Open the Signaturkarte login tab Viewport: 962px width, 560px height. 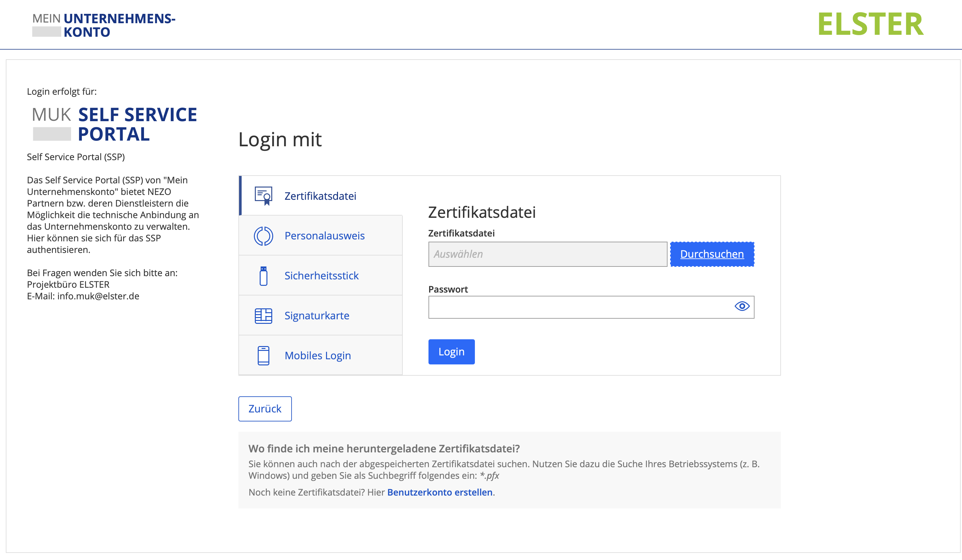click(x=317, y=316)
